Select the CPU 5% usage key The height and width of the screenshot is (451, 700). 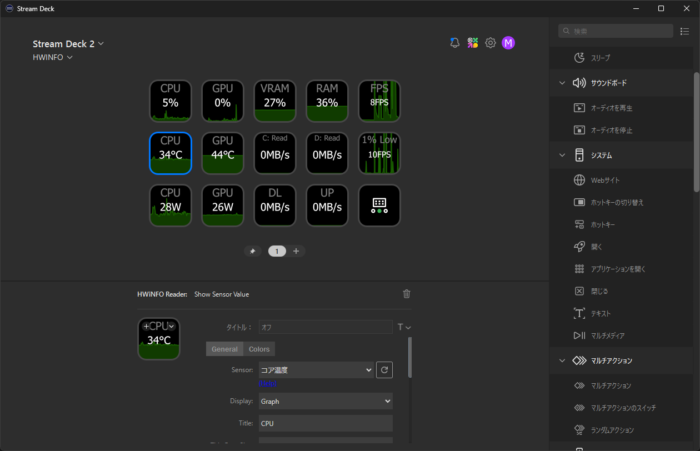(x=171, y=101)
